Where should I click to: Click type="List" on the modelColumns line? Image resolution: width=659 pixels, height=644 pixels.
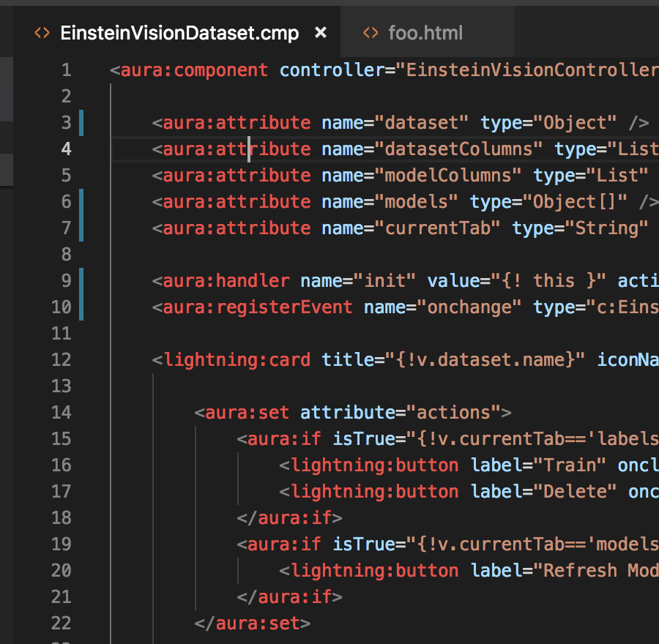coord(591,175)
